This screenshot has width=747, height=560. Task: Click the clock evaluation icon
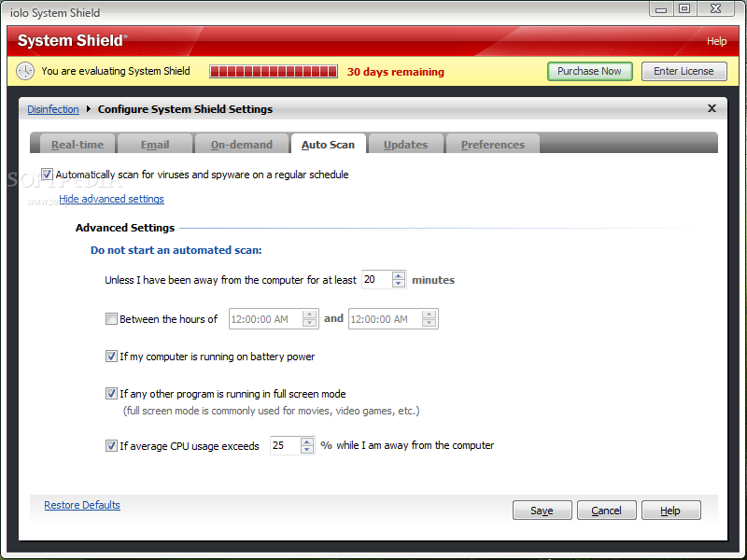pyautogui.click(x=25, y=71)
